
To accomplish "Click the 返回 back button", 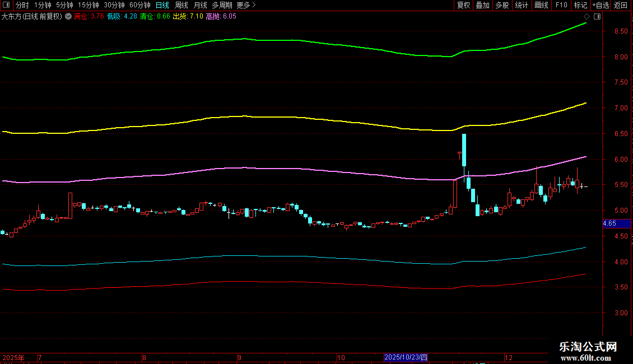I will click(621, 5).
